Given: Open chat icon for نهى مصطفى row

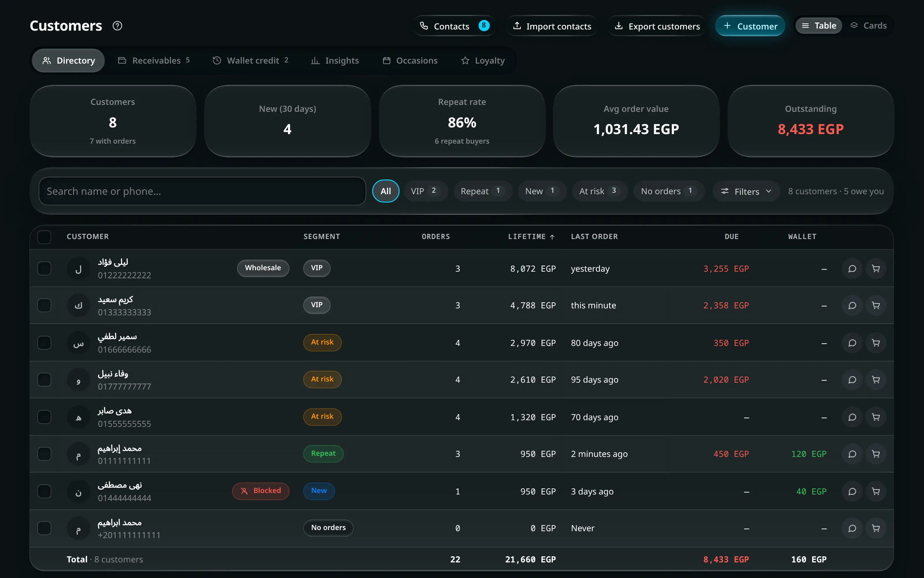Looking at the screenshot, I should [852, 491].
